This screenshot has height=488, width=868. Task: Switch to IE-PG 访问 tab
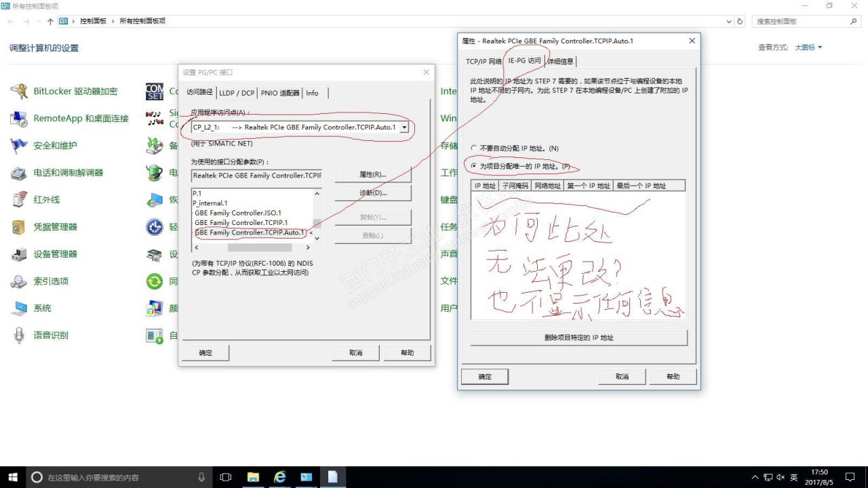[525, 60]
